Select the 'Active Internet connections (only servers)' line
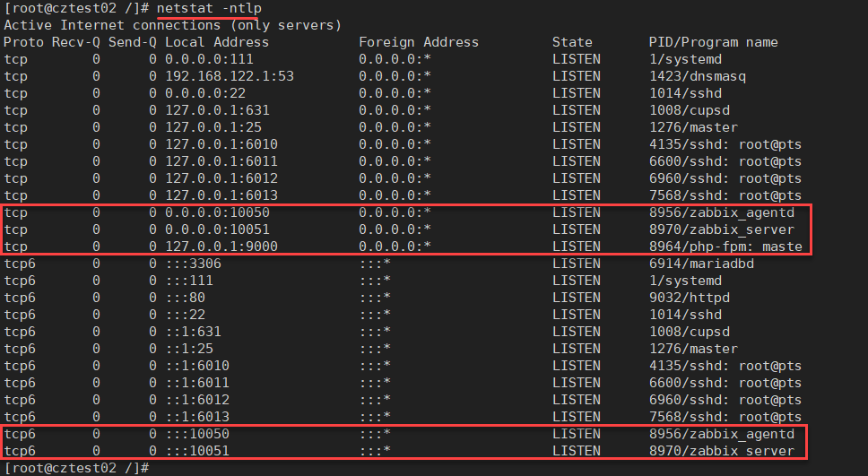 pos(173,25)
